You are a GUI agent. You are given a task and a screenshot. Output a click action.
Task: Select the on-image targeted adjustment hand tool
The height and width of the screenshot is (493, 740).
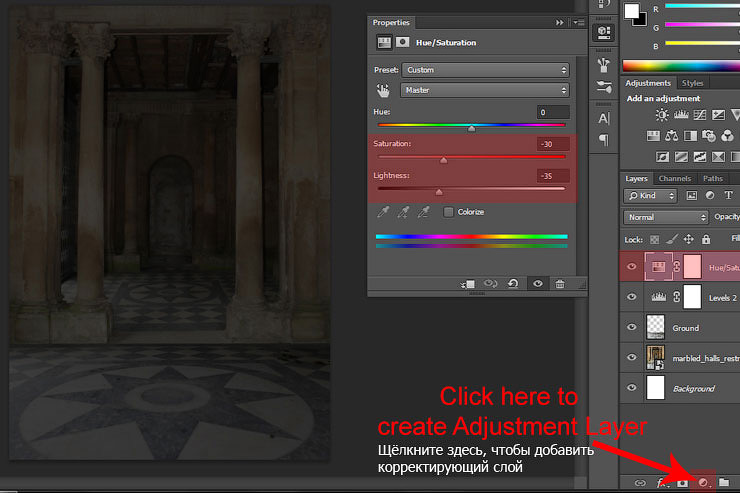tap(384, 89)
